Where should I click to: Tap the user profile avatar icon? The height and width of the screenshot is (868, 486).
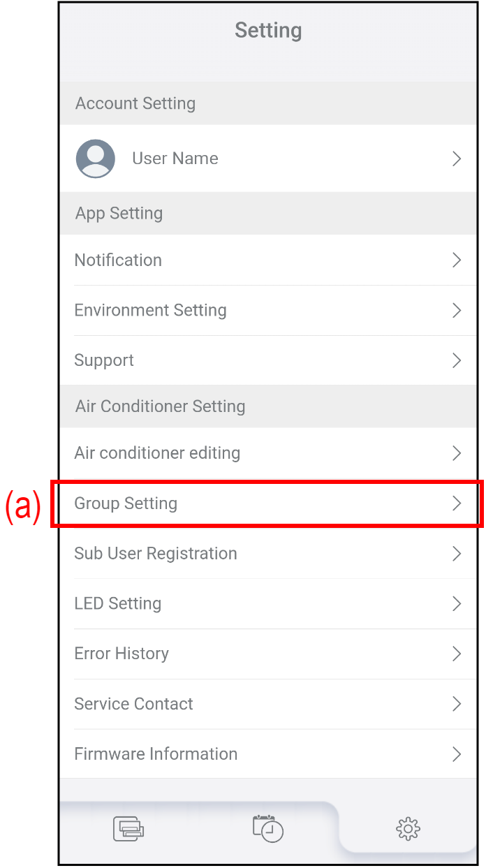tap(96, 159)
